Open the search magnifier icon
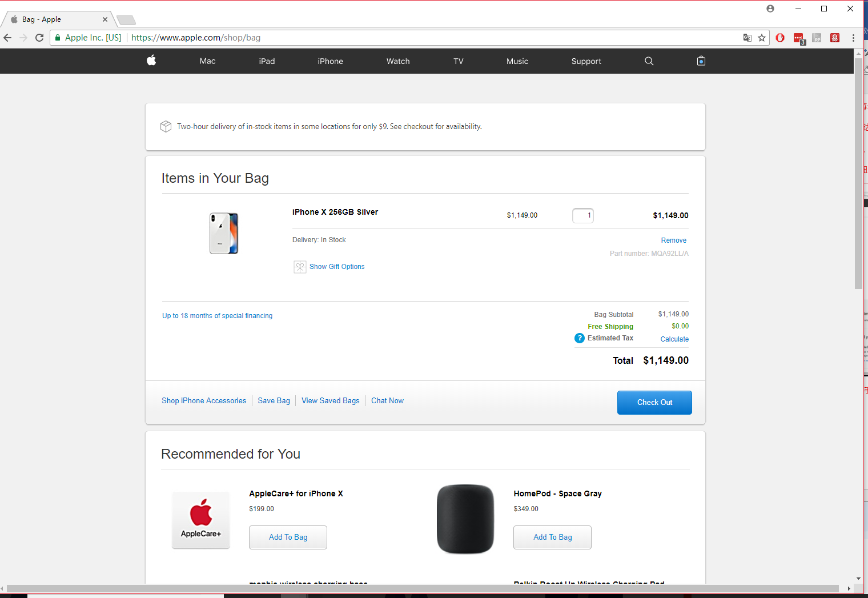The width and height of the screenshot is (868, 598). tap(649, 61)
